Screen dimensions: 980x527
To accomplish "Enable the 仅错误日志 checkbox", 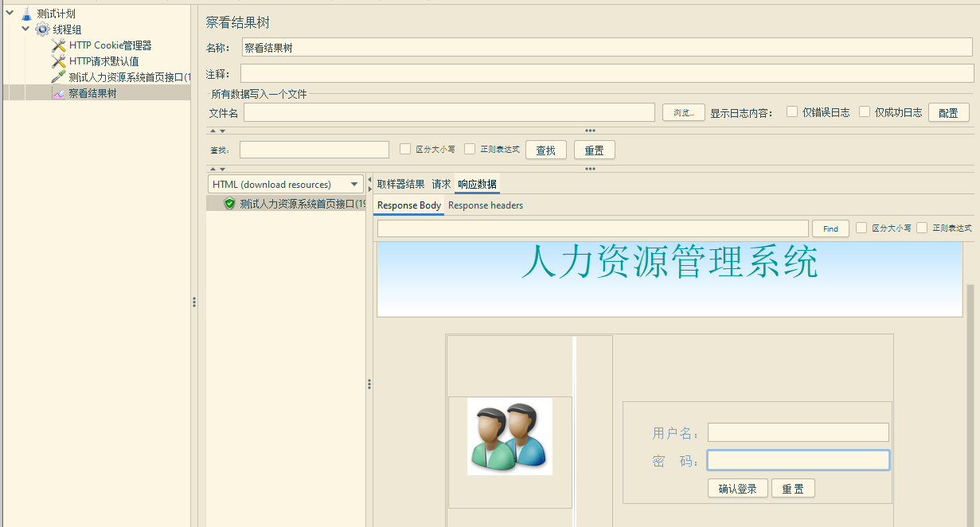I will 792,112.
